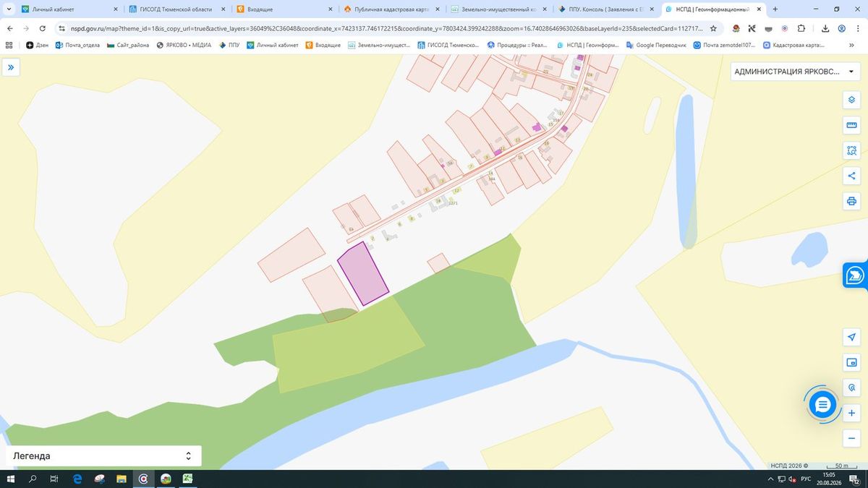The width and height of the screenshot is (868, 488).
Task: Reset map rotation with compass button
Action: coord(851,388)
